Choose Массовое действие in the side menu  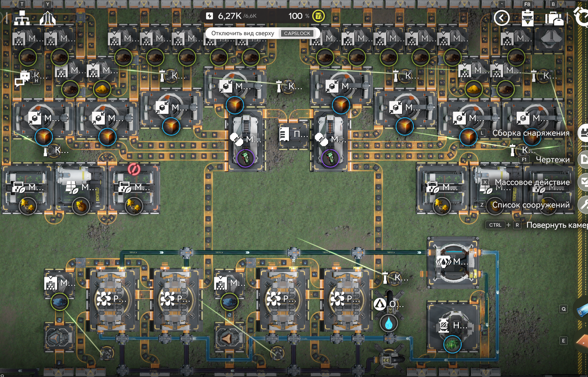click(532, 182)
